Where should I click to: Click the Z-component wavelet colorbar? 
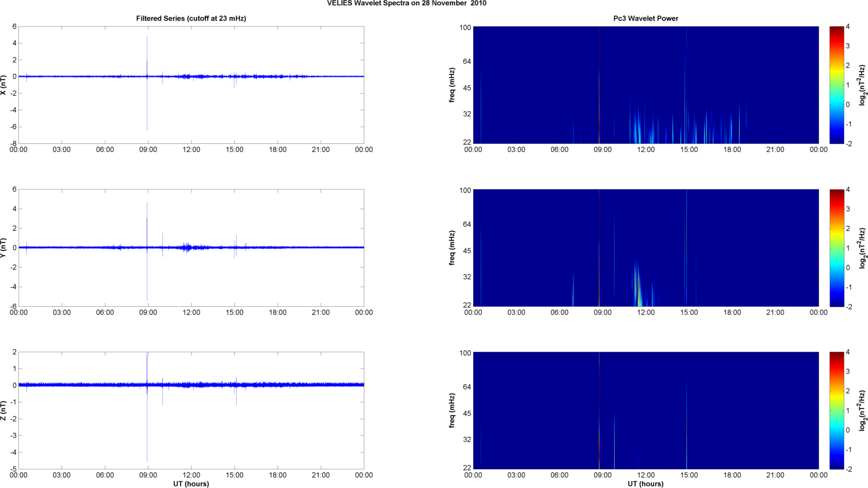836,411
